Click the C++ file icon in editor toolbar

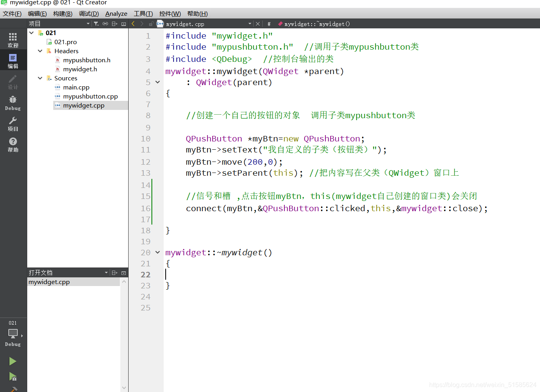[x=160, y=24]
